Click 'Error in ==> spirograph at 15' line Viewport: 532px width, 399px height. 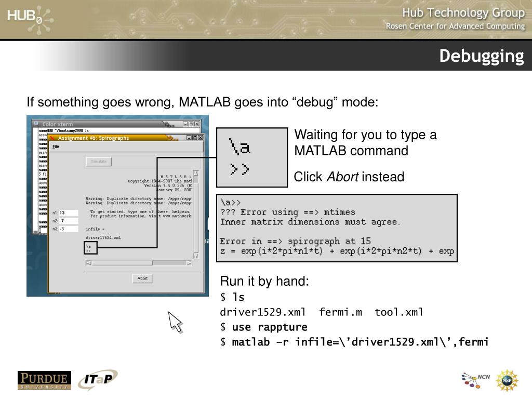pyautogui.click(x=295, y=241)
